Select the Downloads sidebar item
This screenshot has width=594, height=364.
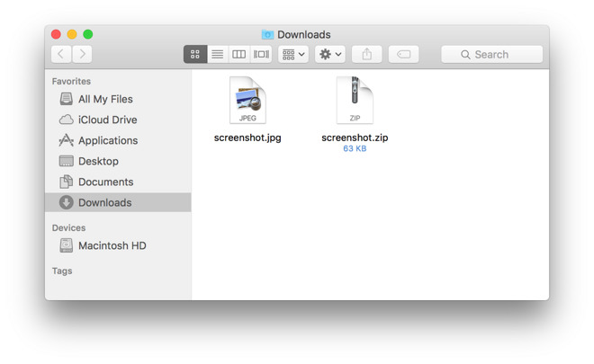coord(118,202)
